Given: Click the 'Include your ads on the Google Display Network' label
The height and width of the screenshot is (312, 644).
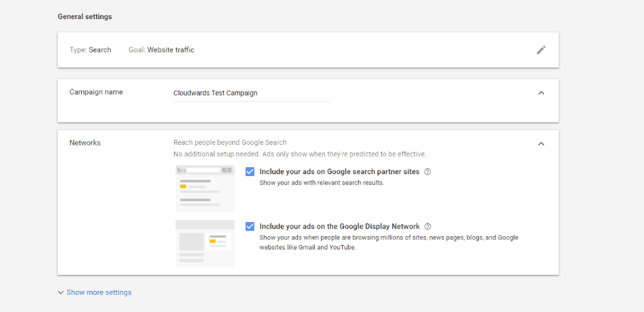Looking at the screenshot, I should [340, 227].
